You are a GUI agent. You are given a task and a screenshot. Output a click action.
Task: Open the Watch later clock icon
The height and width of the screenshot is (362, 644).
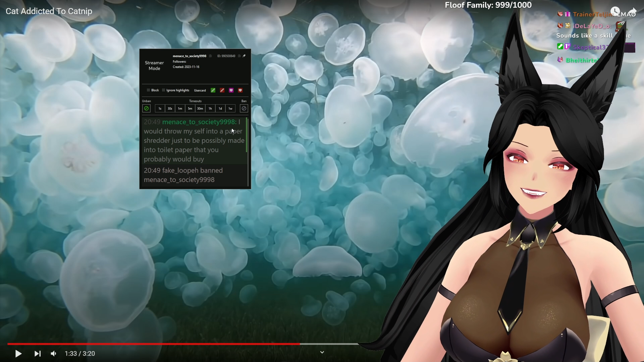[x=615, y=11]
